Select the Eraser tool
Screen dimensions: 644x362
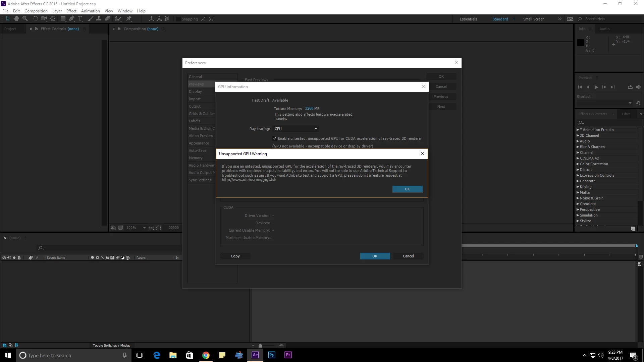108,19
